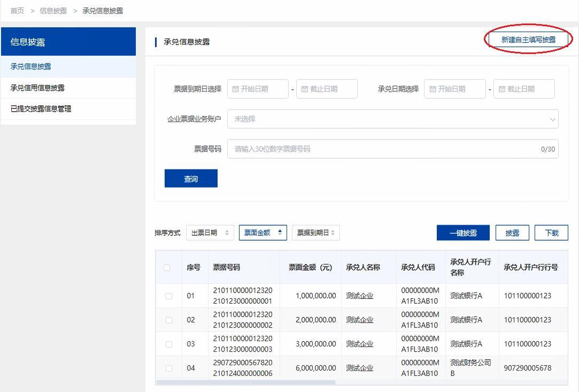Click the sort arrows on 出票日期

(x=226, y=233)
